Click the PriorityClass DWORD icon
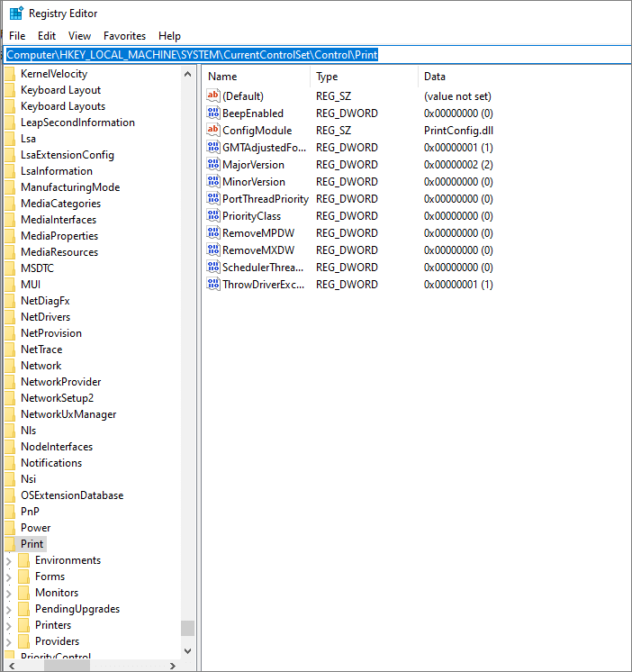 point(212,215)
